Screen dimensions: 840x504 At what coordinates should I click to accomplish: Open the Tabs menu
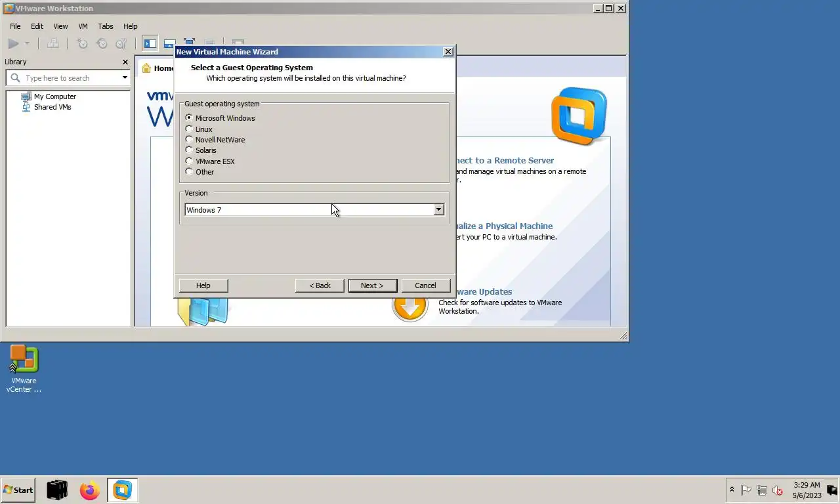106,26
